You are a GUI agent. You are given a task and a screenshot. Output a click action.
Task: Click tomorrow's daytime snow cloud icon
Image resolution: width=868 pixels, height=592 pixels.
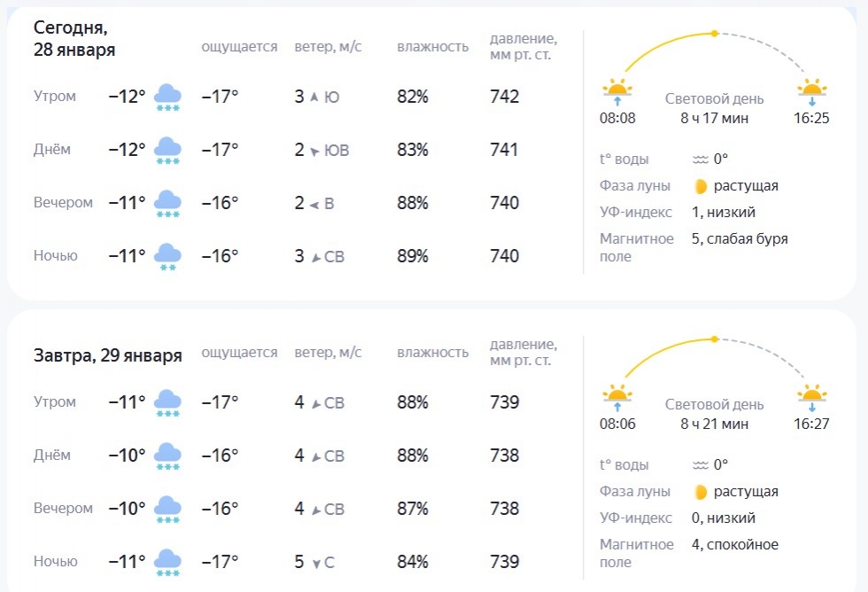point(167,456)
